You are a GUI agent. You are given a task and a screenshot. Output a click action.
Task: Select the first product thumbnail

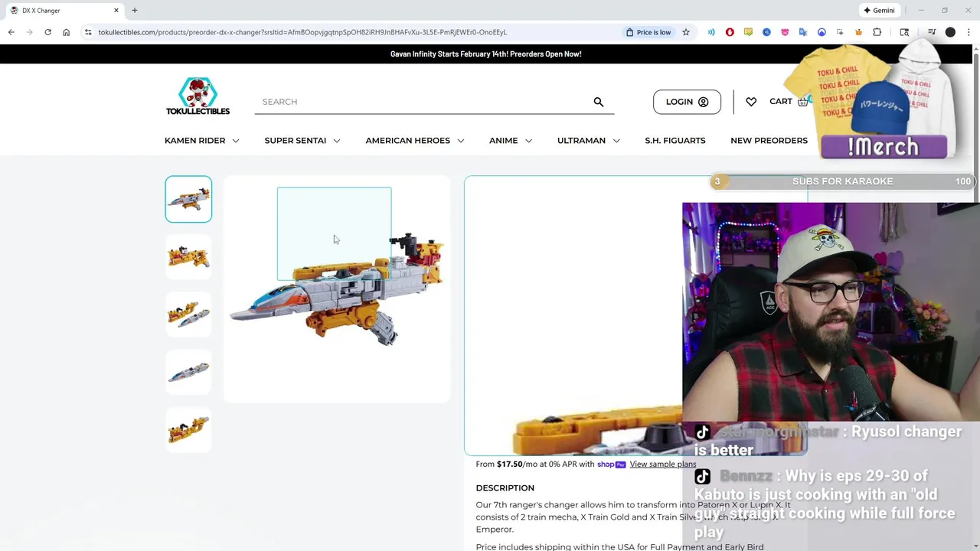(x=188, y=199)
